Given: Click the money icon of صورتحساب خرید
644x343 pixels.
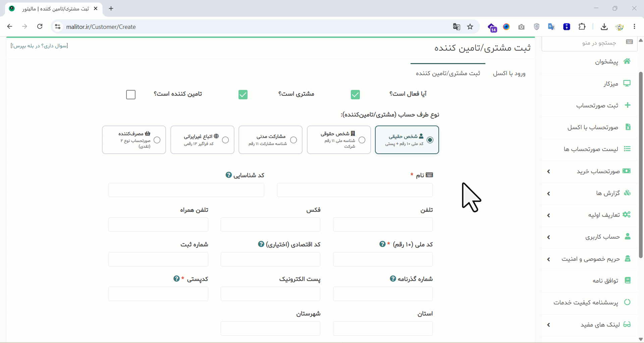Looking at the screenshot, I should 627,171.
